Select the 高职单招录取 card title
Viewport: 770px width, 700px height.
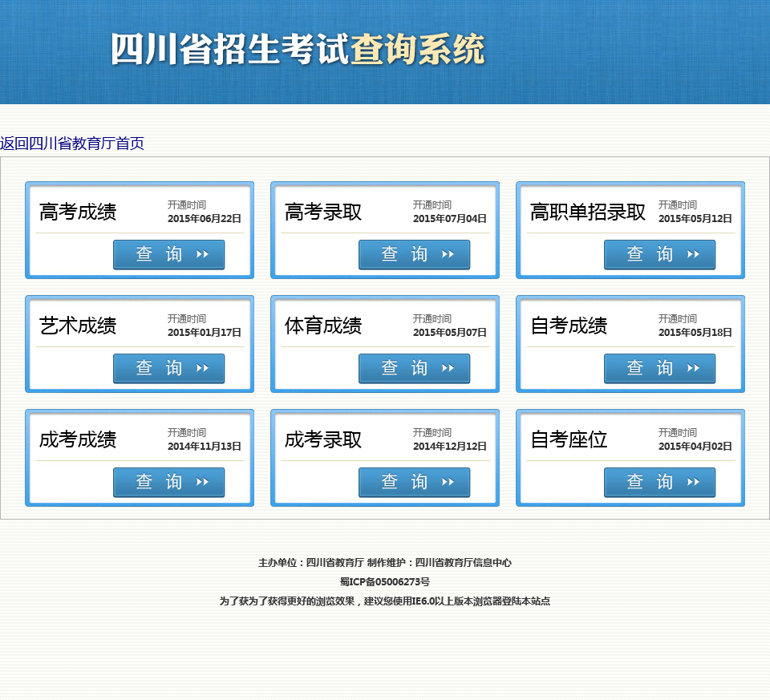point(588,212)
